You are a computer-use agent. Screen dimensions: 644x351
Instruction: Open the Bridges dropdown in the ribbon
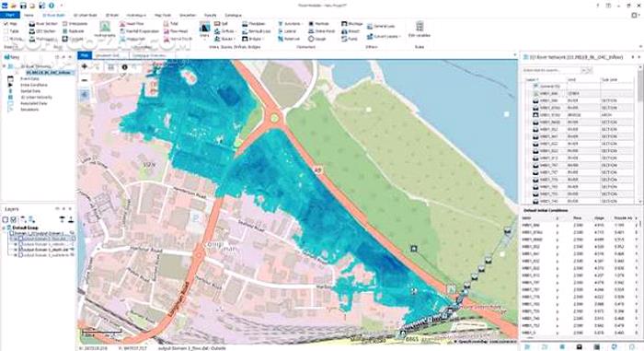(x=252, y=39)
